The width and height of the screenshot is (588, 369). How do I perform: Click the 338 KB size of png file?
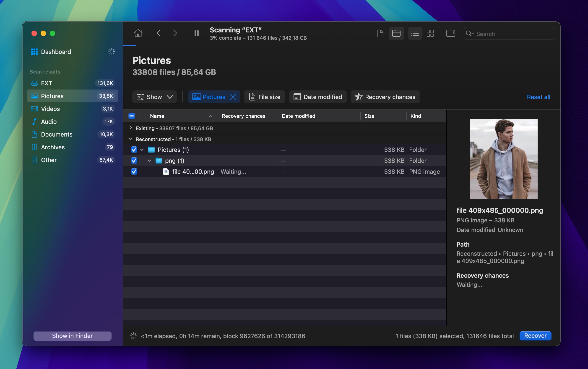(394, 171)
